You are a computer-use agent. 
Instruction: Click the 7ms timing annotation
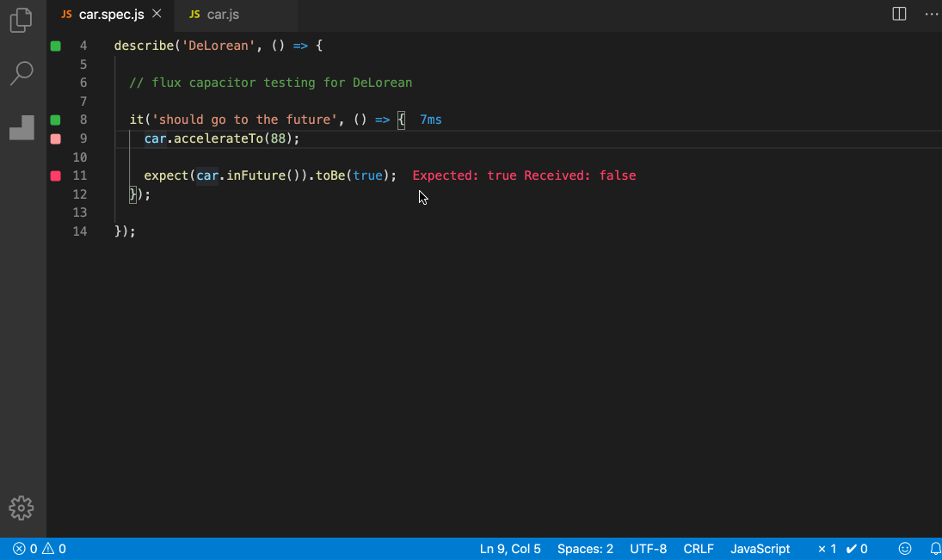[x=431, y=120]
